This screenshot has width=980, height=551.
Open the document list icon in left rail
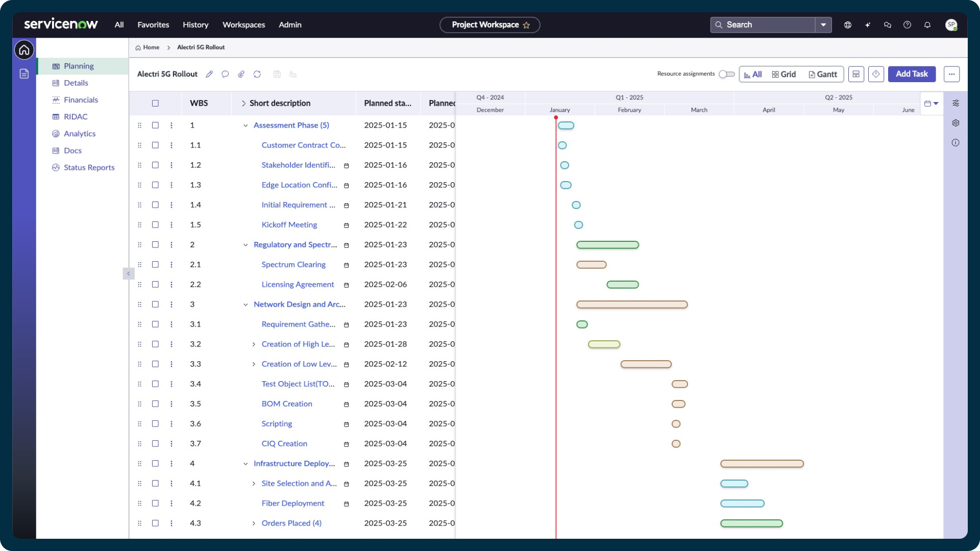tap(24, 74)
